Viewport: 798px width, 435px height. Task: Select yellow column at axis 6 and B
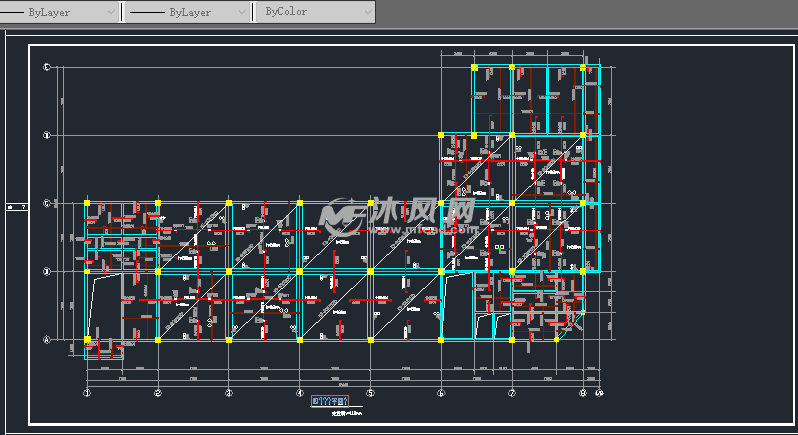point(440,271)
